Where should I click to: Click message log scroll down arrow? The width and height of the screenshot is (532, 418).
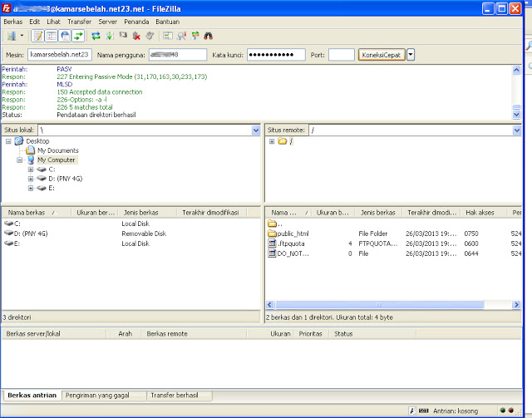coord(516,115)
